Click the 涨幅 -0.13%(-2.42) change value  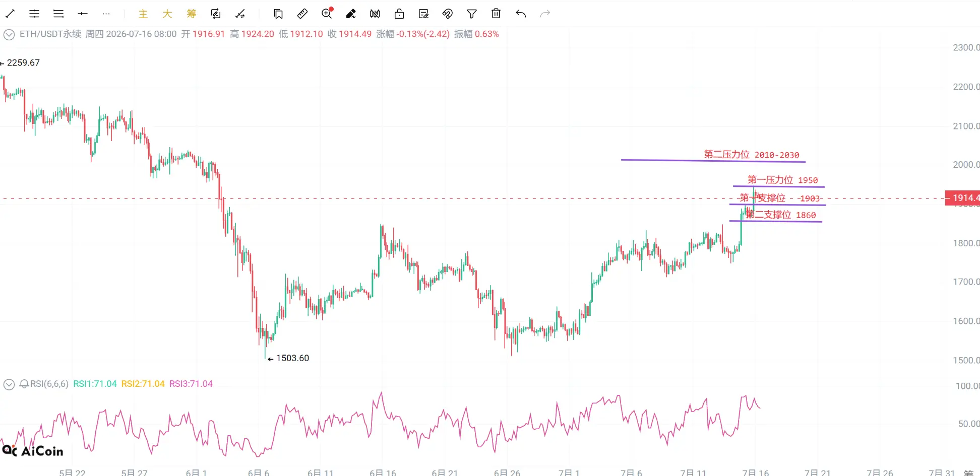point(413,34)
